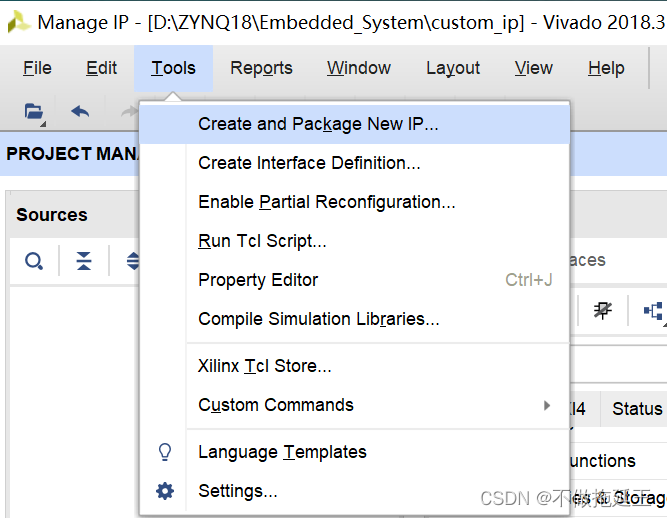The image size is (667, 518).
Task: Click the lightbulb Language Templates icon
Action: [165, 452]
